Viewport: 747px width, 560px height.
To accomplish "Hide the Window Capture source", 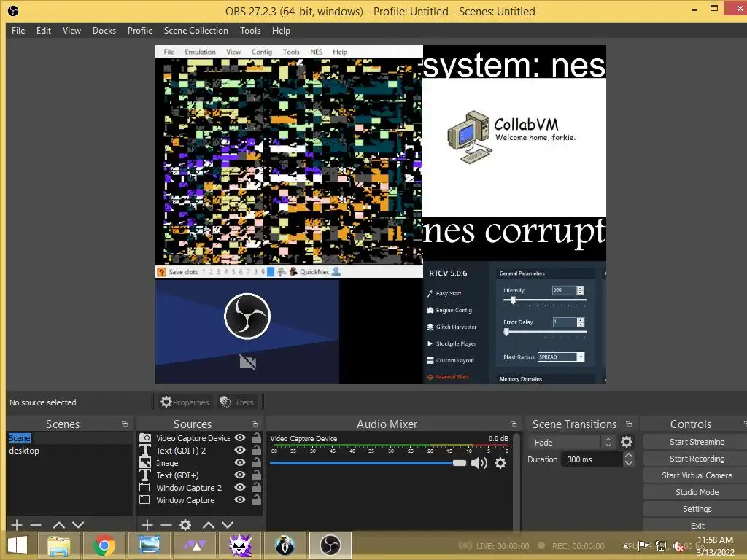I will pyautogui.click(x=240, y=499).
